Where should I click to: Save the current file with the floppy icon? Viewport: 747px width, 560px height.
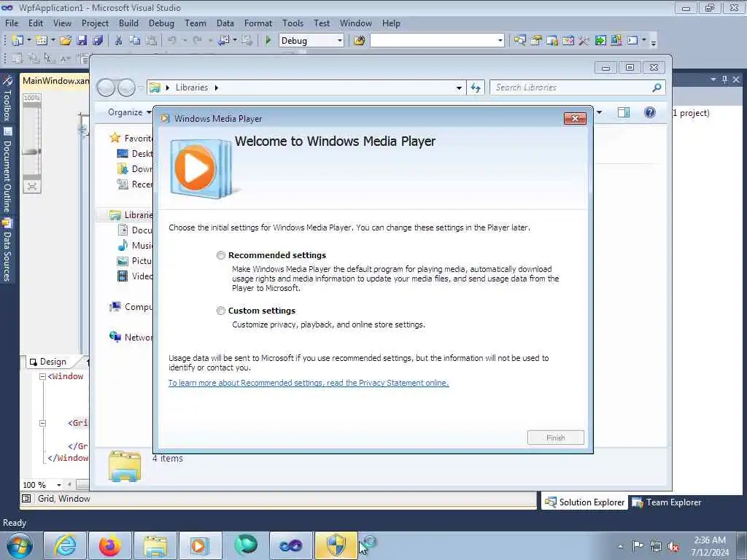click(82, 41)
